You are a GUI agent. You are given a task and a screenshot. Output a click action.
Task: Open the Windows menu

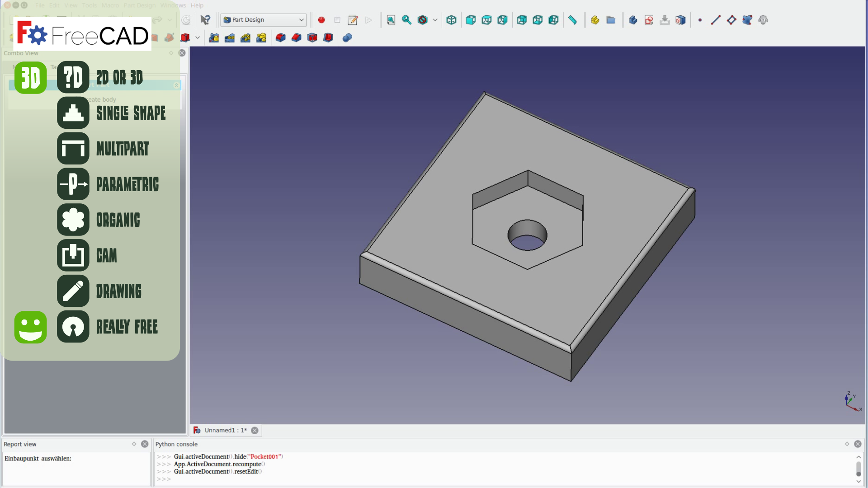[173, 5]
